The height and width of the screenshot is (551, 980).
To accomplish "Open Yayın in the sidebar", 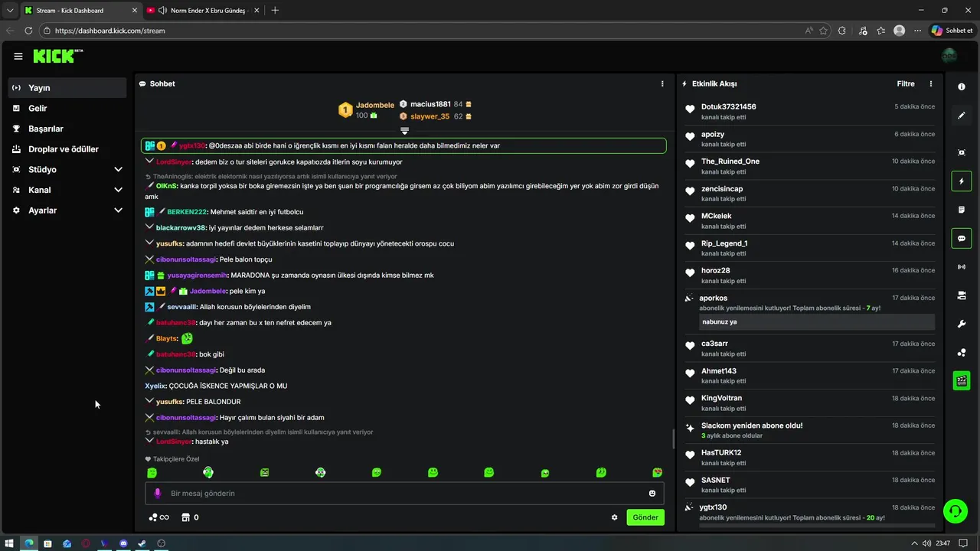I will coord(67,88).
